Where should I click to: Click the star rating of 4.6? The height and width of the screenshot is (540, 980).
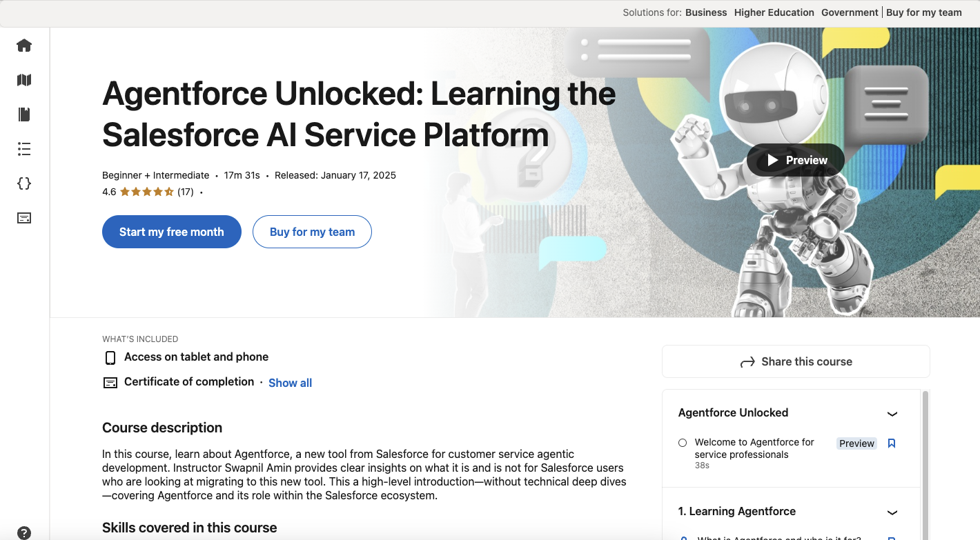click(x=146, y=192)
